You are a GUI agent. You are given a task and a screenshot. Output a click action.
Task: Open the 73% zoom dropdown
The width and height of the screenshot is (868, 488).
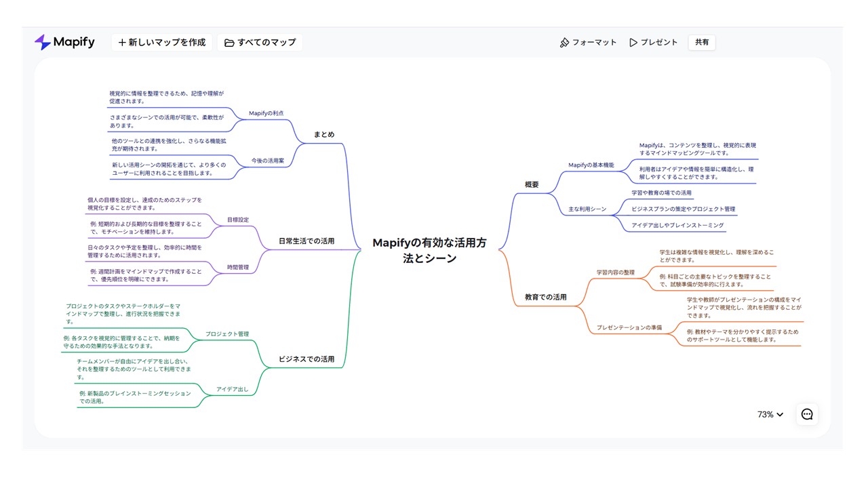tap(770, 414)
